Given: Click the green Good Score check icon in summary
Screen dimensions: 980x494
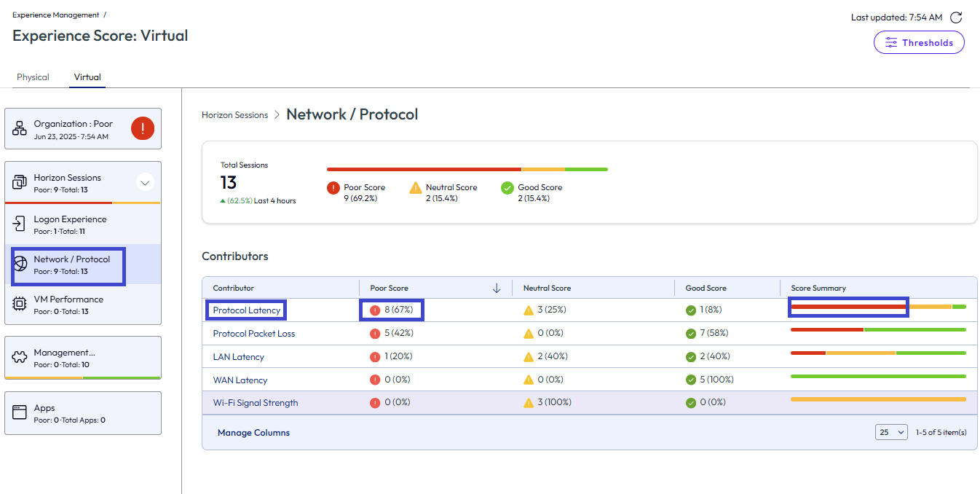Looking at the screenshot, I should click(x=507, y=188).
